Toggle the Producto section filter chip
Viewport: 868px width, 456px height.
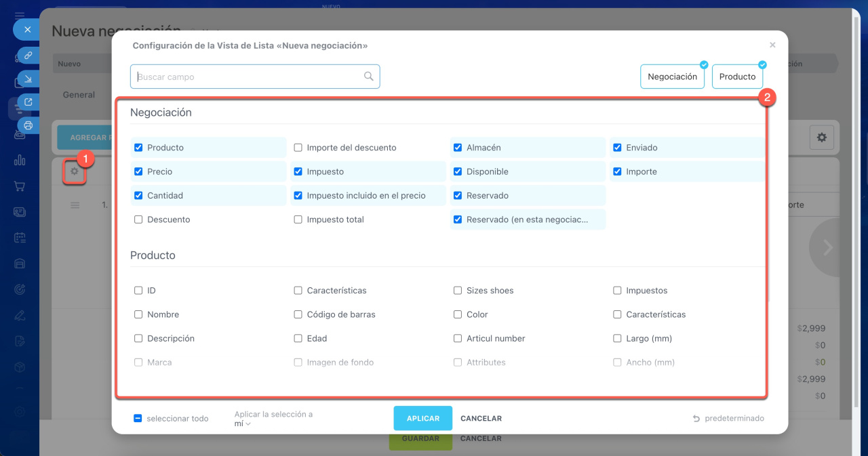point(737,77)
